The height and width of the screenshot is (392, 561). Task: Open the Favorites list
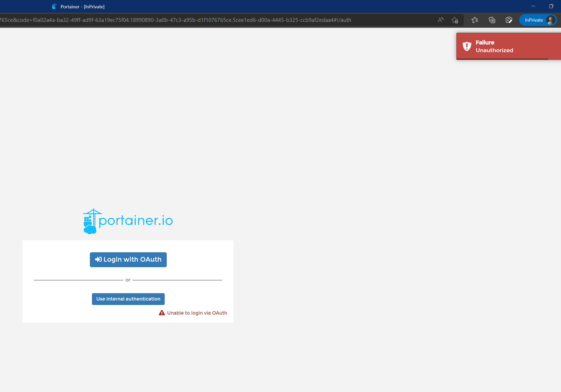pyautogui.click(x=475, y=20)
